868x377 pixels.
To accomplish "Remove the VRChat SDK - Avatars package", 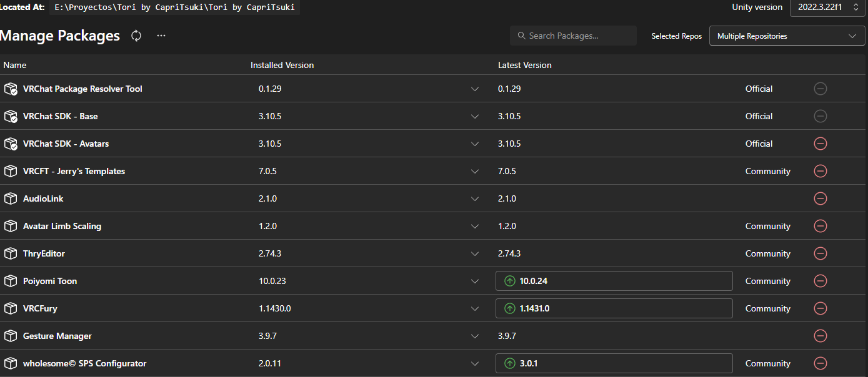I will [821, 144].
